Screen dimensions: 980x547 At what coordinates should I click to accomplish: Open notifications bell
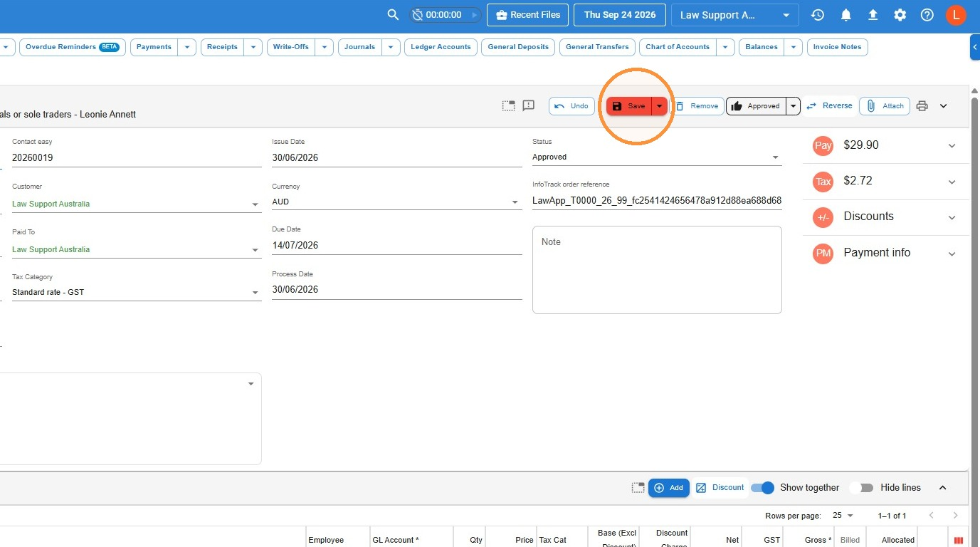(x=845, y=15)
